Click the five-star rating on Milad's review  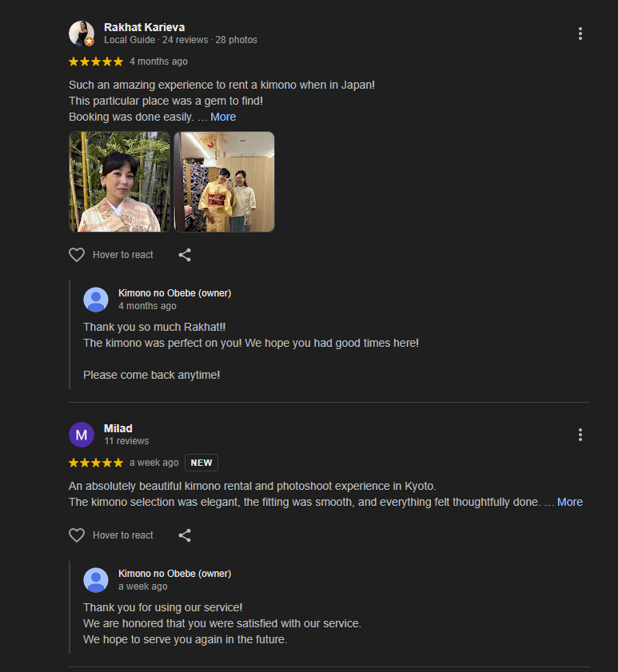95,462
